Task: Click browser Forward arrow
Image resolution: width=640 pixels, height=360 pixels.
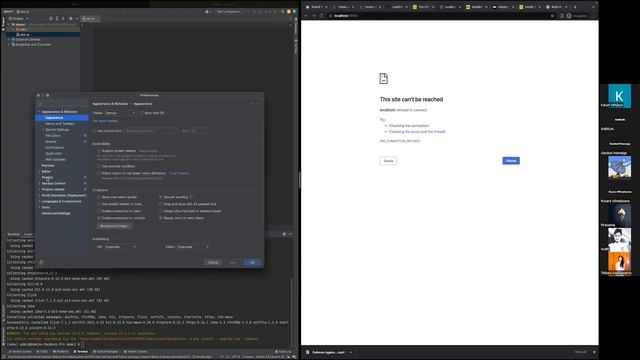Action: (313, 16)
